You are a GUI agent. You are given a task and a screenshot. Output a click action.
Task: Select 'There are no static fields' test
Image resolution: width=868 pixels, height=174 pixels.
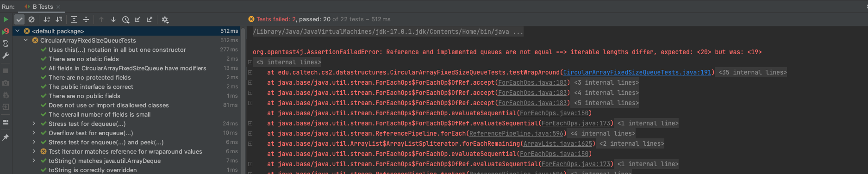click(126, 59)
